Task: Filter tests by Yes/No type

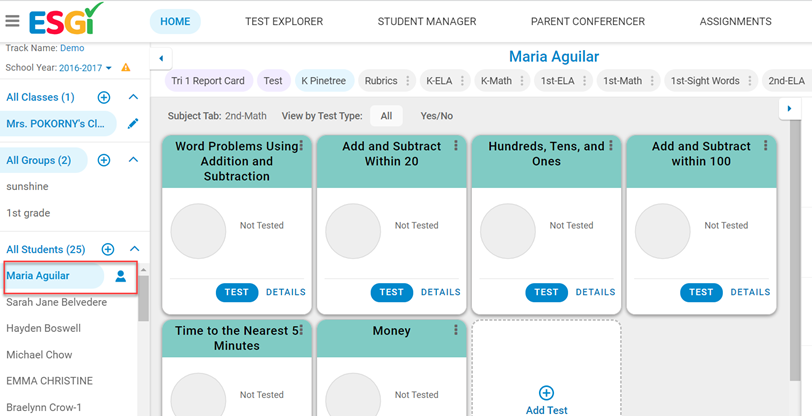Action: [437, 116]
